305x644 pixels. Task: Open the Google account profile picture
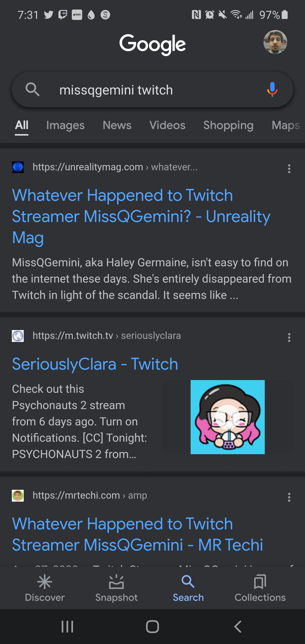pyautogui.click(x=275, y=42)
